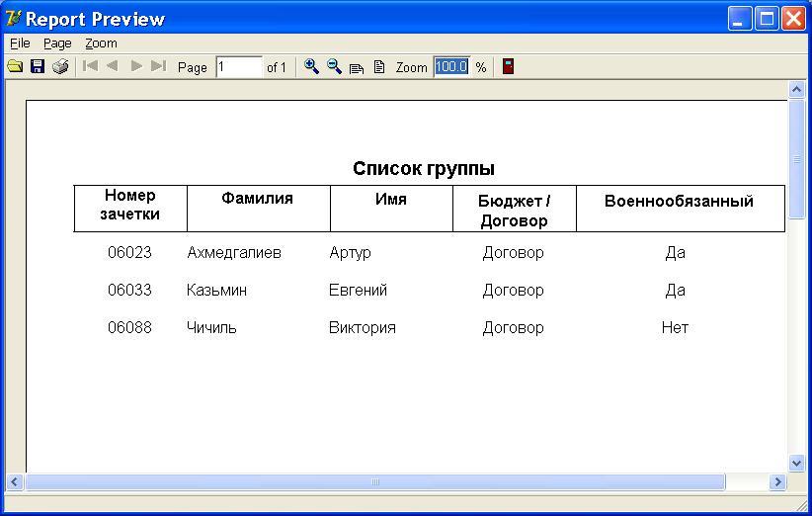The height and width of the screenshot is (516, 812).
Task: Click "Договор" in Ахмедгалиев row
Action: coord(514,253)
